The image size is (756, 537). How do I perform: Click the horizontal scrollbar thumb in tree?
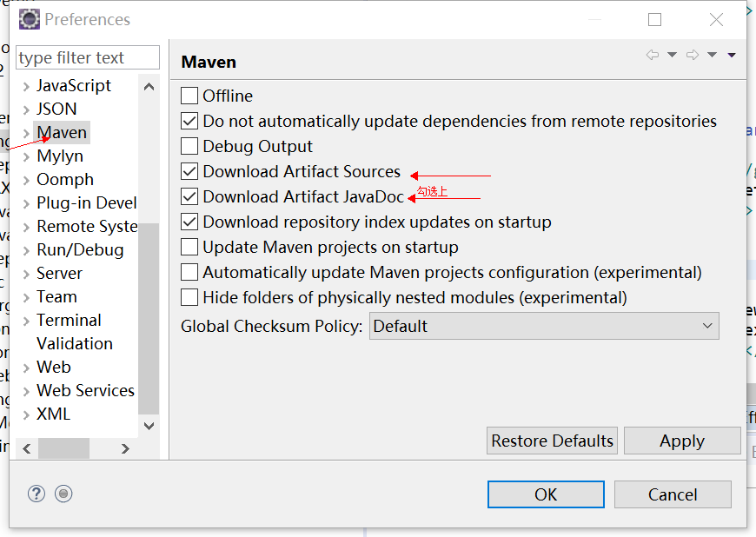point(63,448)
